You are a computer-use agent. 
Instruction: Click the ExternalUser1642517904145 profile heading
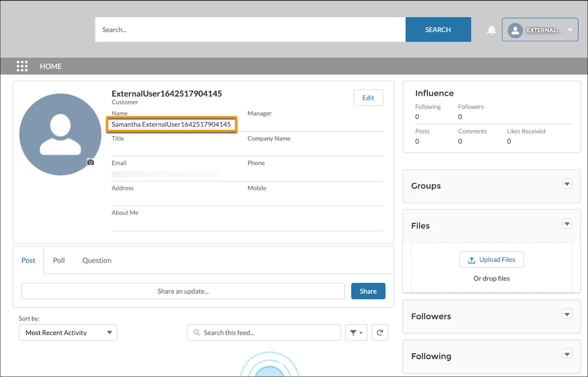pos(167,93)
